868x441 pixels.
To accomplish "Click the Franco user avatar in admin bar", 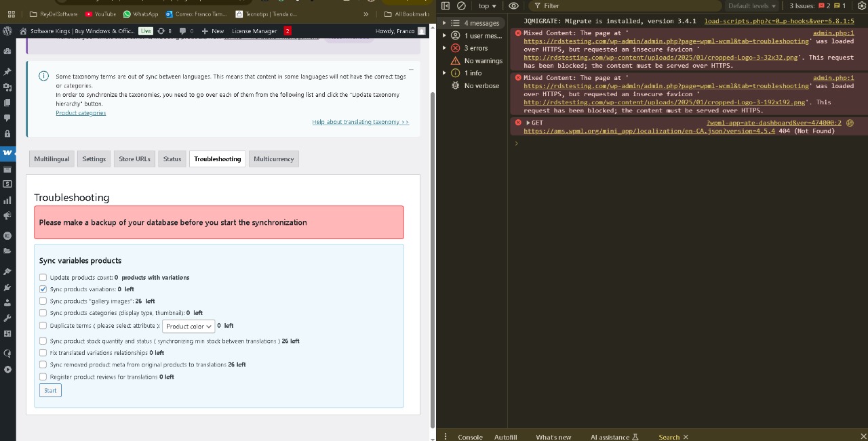I will (422, 31).
